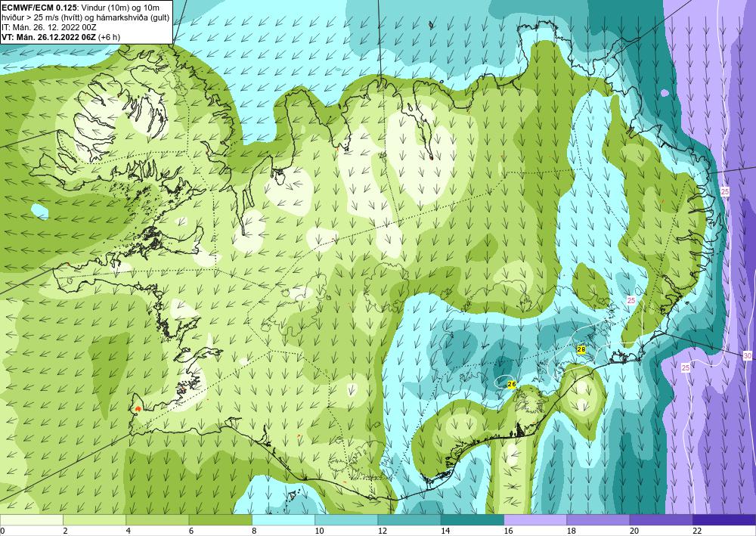Pick the 2–4 m/s light green scale swatch
The width and height of the screenshot is (756, 536).
click(94, 519)
